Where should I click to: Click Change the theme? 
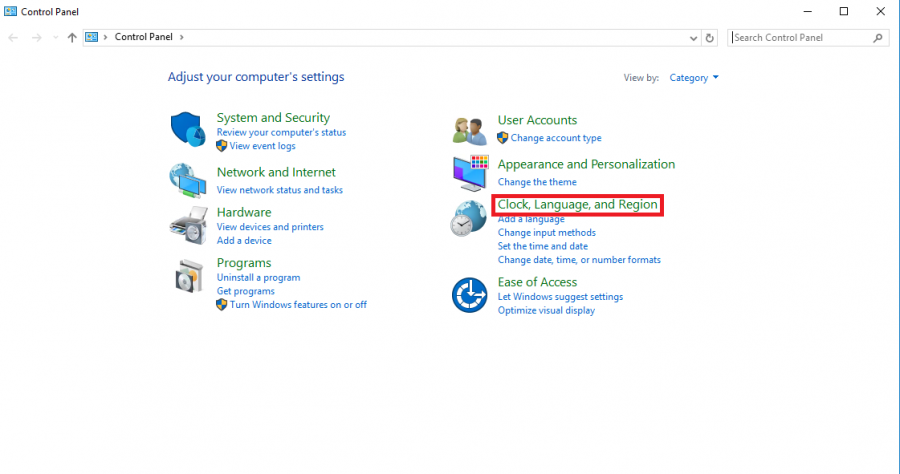537,182
